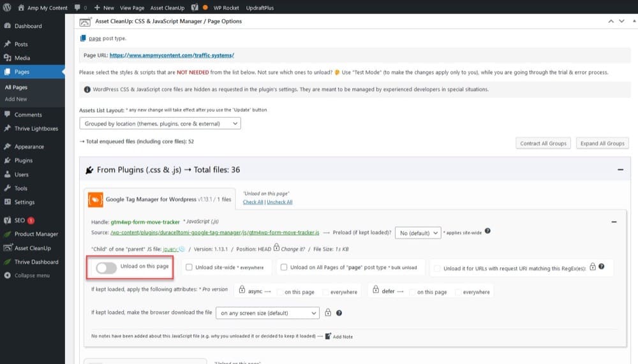Open WP Rocket admin bar menu
The width and height of the screenshot is (638, 364).
point(226,8)
